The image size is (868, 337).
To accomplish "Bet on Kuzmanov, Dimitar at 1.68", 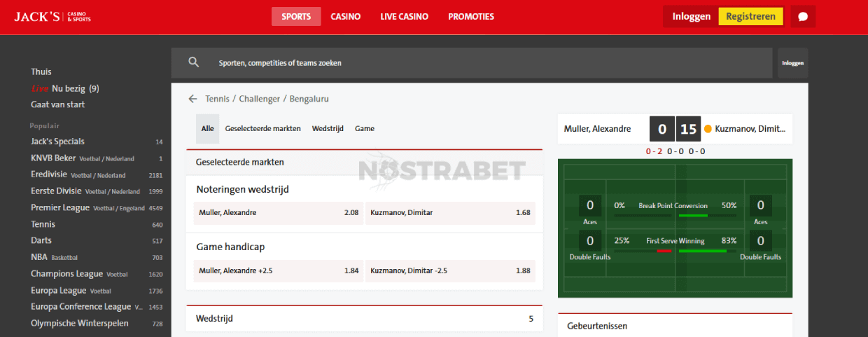I will click(450, 213).
